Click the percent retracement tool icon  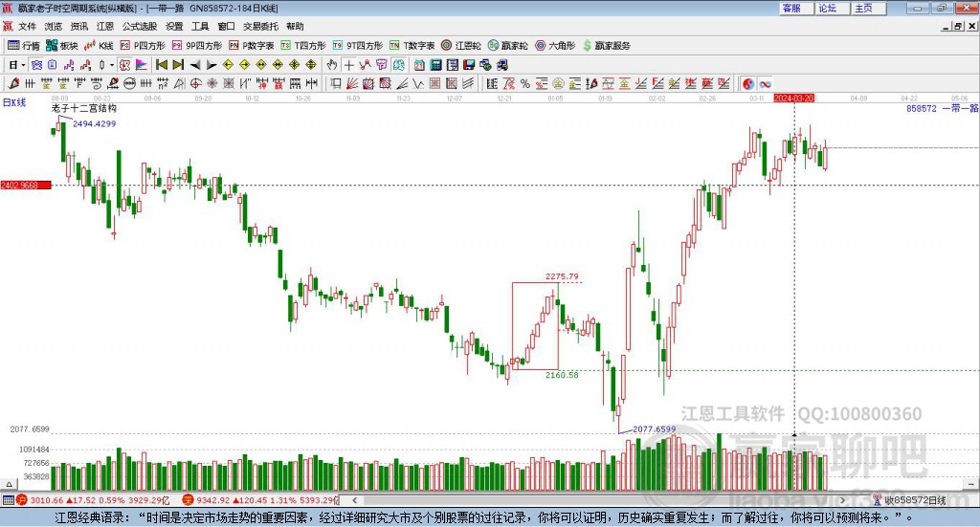[x=525, y=83]
